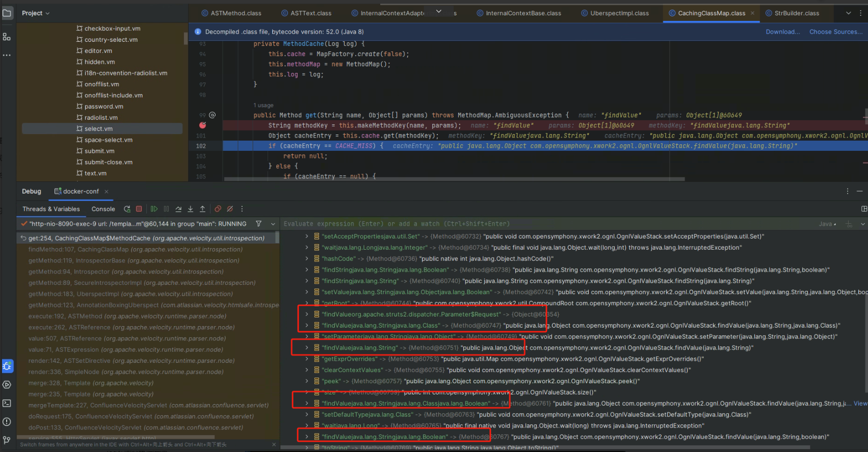Rerun the docker-conf debug session
The height and width of the screenshot is (452, 868).
pos(127,209)
